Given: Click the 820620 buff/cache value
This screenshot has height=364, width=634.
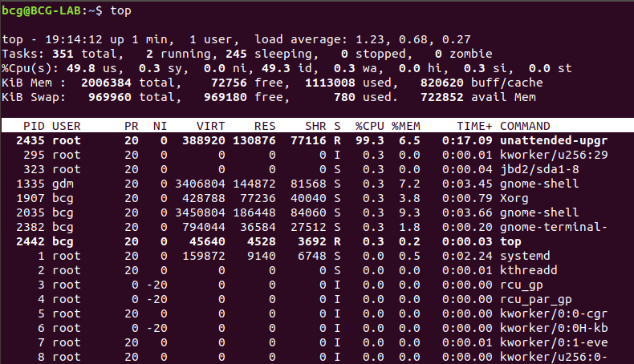Looking at the screenshot, I should click(x=442, y=83).
